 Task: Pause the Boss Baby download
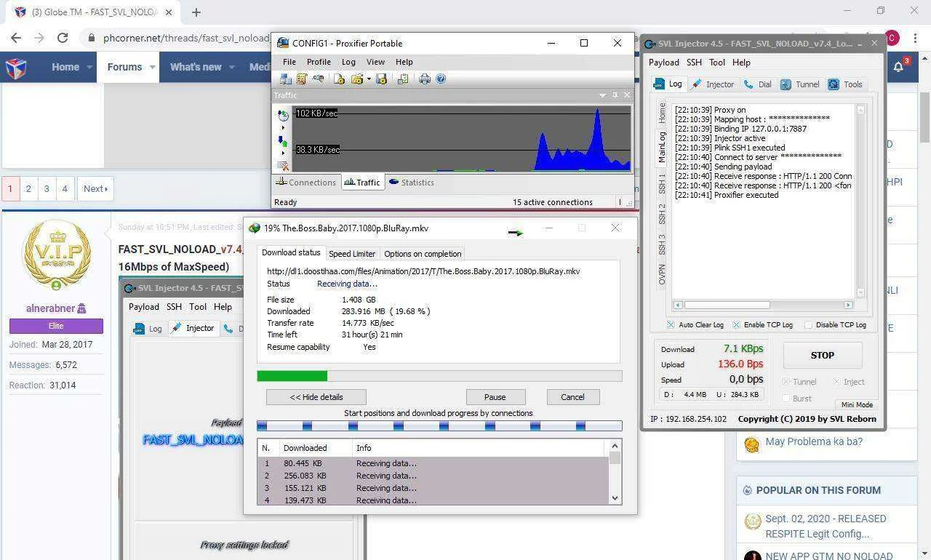point(495,397)
